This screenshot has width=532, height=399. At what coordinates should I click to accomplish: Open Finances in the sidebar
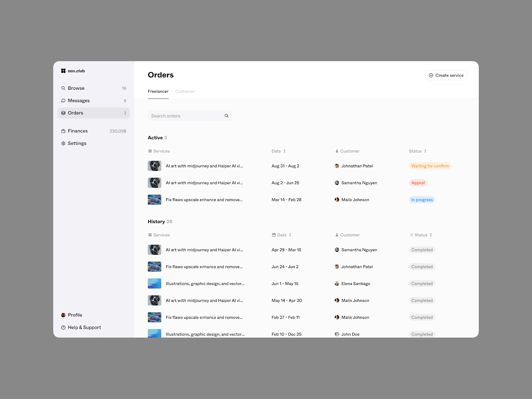coord(94,131)
